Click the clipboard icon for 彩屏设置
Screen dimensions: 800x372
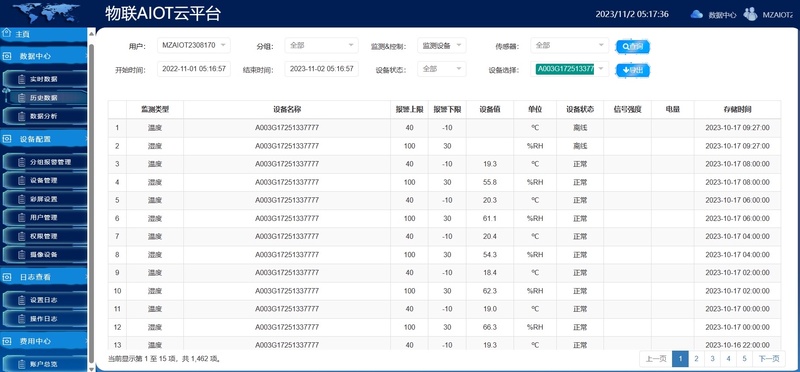pos(21,199)
